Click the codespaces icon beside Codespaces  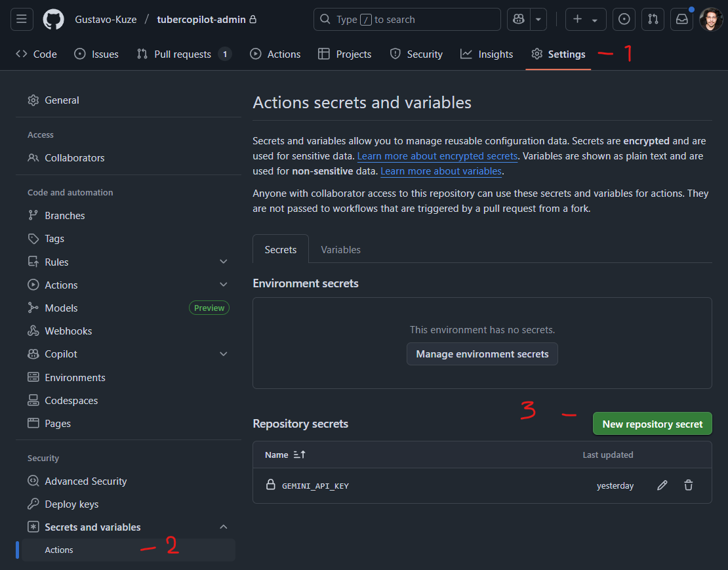(x=33, y=400)
